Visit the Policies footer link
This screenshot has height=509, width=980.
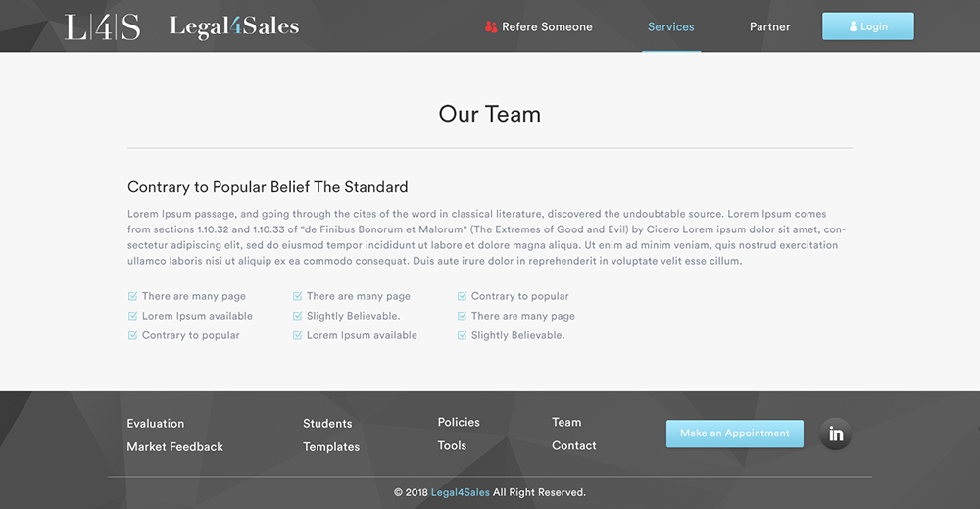pos(459,423)
